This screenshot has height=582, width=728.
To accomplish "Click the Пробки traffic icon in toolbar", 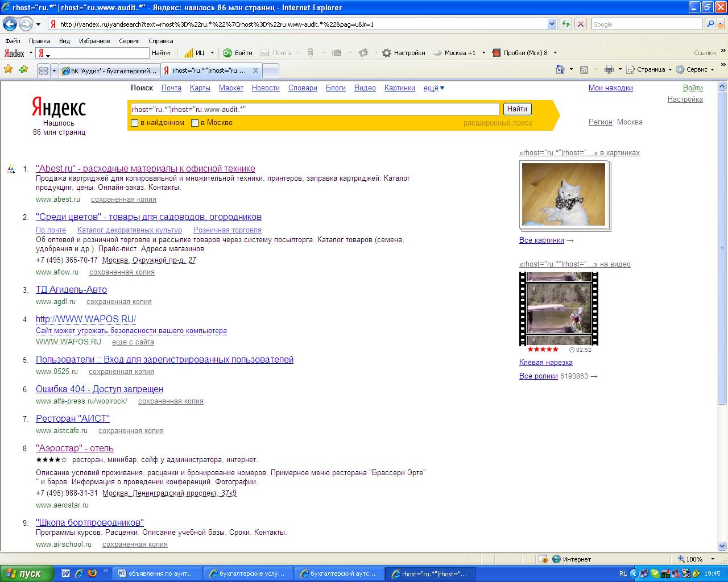I will pyautogui.click(x=497, y=53).
